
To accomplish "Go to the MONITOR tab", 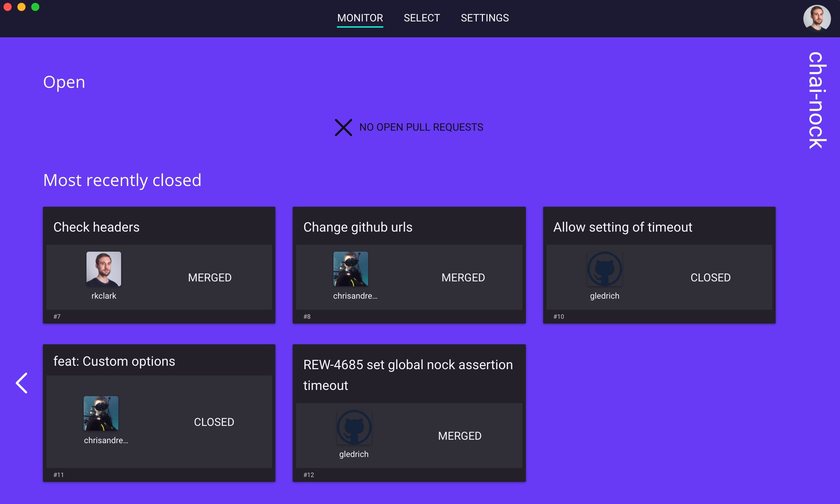I will click(x=360, y=18).
